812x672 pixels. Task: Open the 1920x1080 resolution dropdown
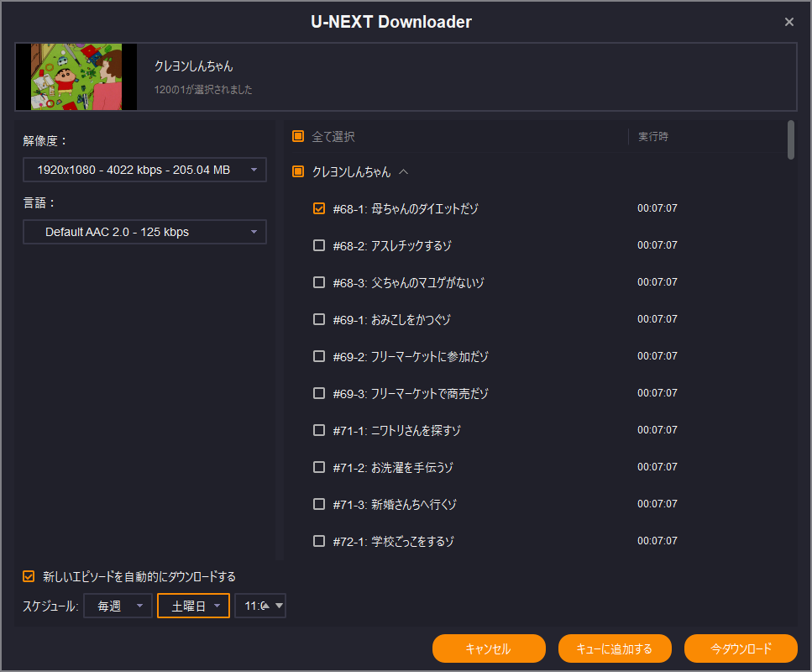click(144, 170)
